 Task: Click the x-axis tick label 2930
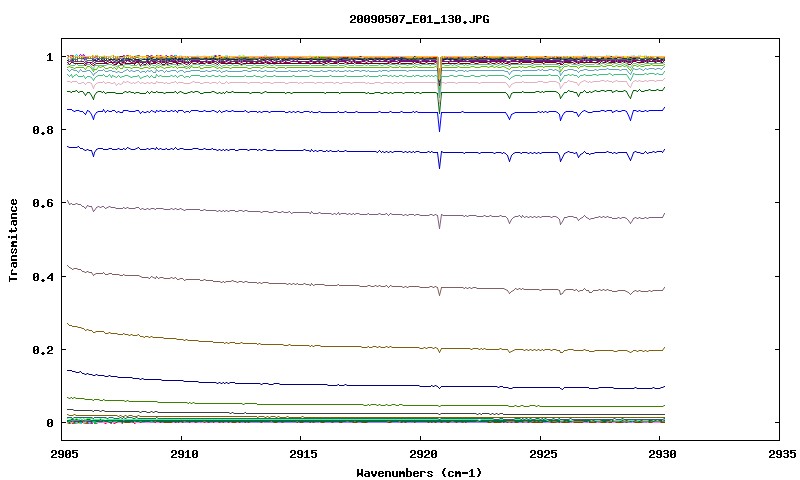[662, 454]
